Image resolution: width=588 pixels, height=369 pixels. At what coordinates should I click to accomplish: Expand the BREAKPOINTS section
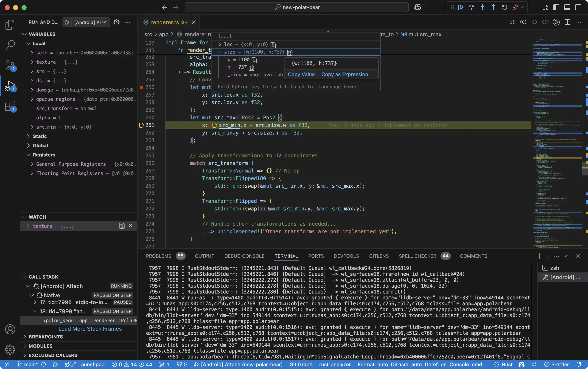pyautogui.click(x=24, y=337)
